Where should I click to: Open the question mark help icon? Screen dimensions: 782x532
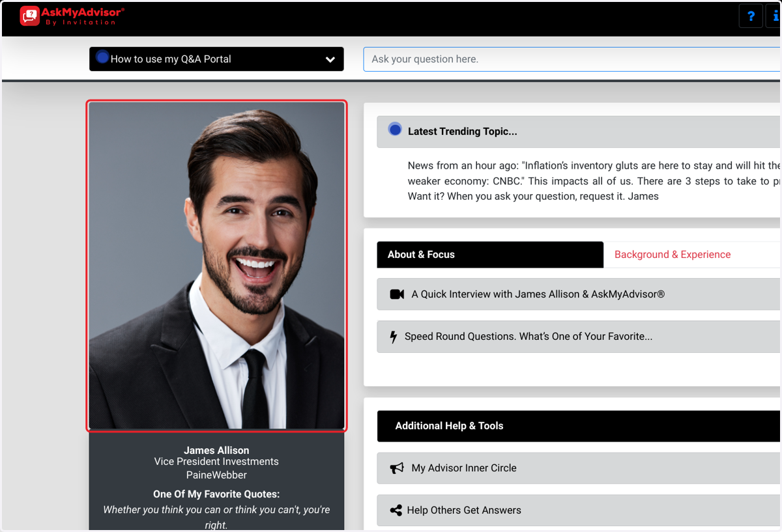point(751,16)
